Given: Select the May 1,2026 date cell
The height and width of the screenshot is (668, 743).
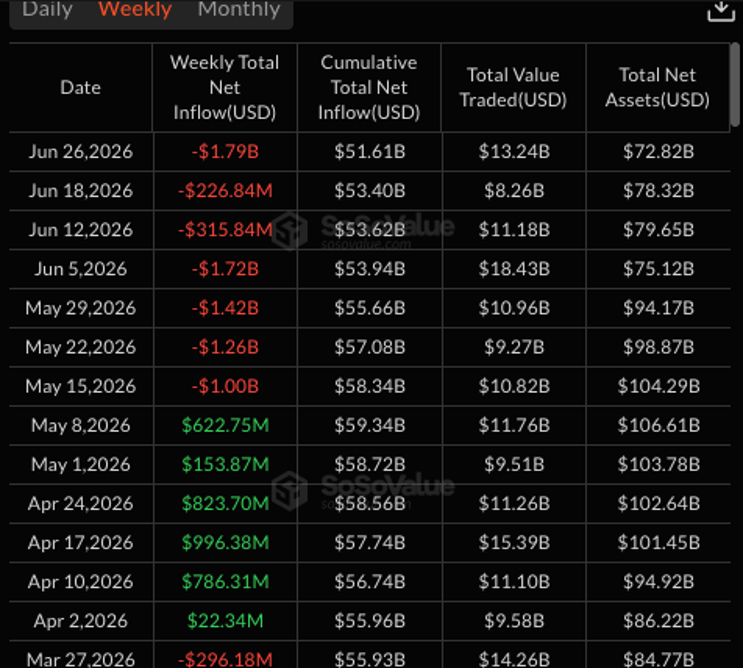Looking at the screenshot, I should tap(81, 464).
